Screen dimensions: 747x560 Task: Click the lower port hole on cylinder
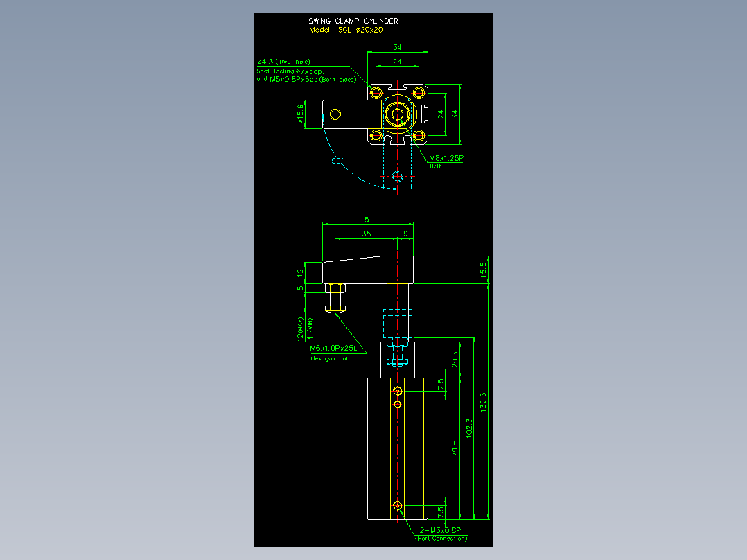click(x=397, y=506)
